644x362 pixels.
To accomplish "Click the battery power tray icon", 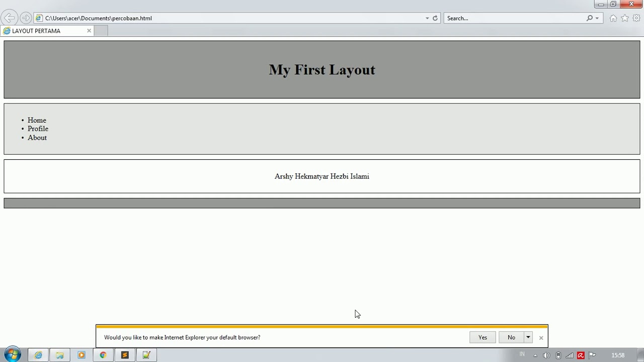I will point(558,355).
